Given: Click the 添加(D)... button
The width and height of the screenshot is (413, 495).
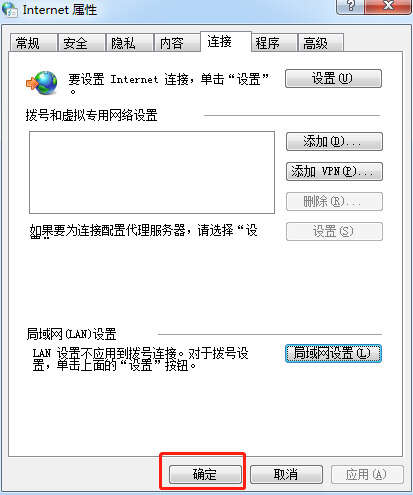Looking at the screenshot, I should [334, 142].
